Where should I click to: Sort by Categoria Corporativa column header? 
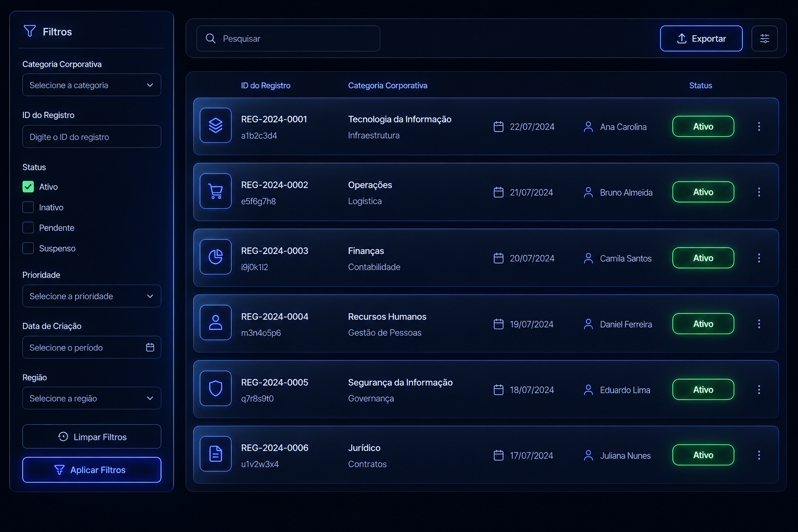coord(388,85)
